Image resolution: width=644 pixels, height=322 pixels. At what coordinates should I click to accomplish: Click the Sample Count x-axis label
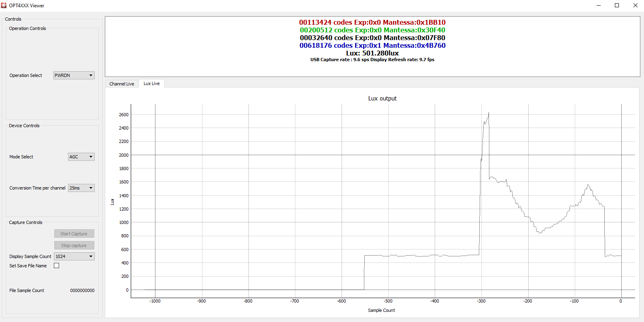pyautogui.click(x=381, y=310)
